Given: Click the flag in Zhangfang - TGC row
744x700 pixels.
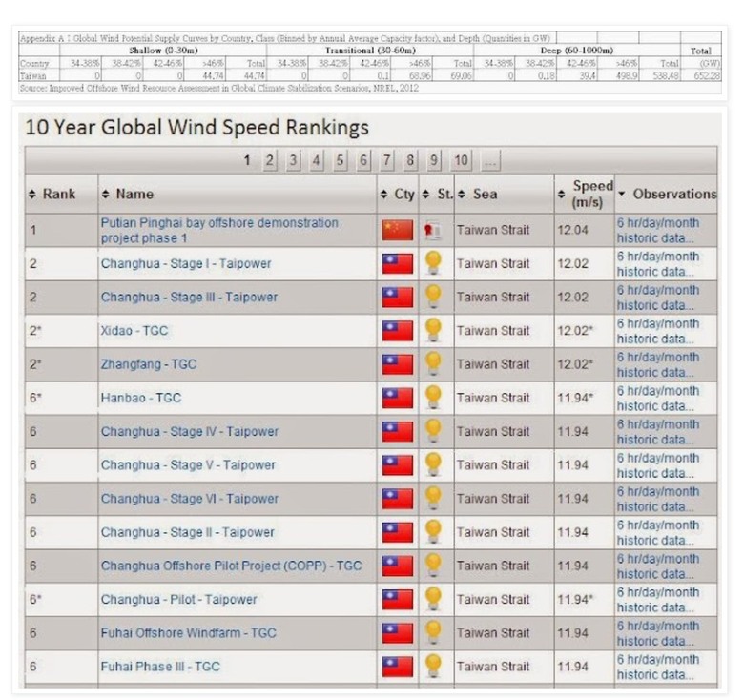Looking at the screenshot, I should click(397, 364).
